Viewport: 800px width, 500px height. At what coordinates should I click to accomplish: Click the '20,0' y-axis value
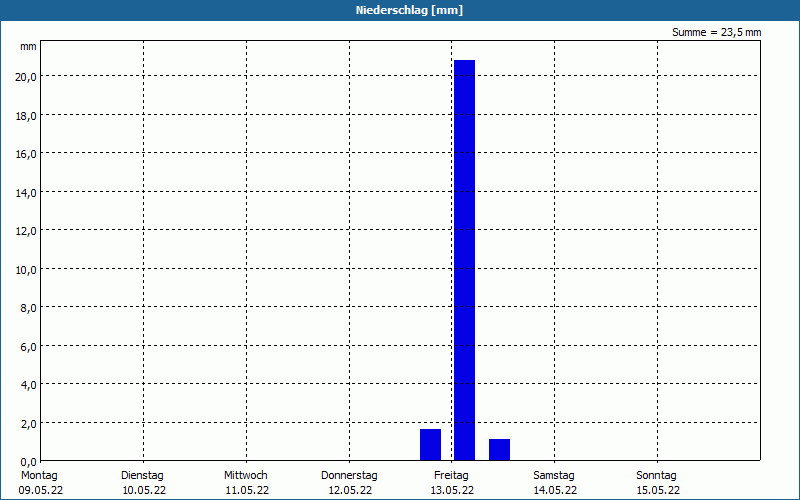pyautogui.click(x=26, y=77)
